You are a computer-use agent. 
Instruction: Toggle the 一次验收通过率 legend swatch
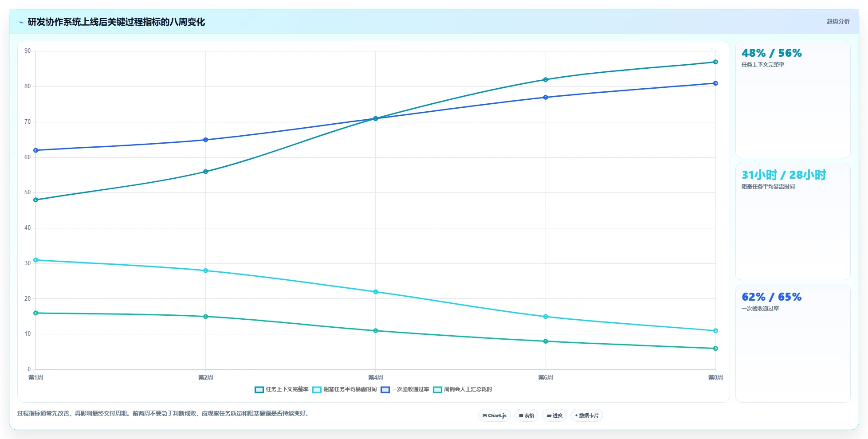coord(385,390)
